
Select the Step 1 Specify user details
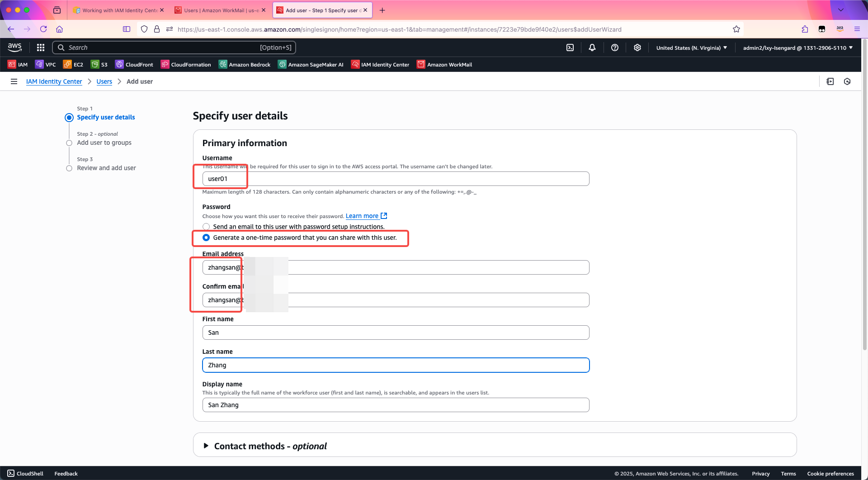point(106,117)
